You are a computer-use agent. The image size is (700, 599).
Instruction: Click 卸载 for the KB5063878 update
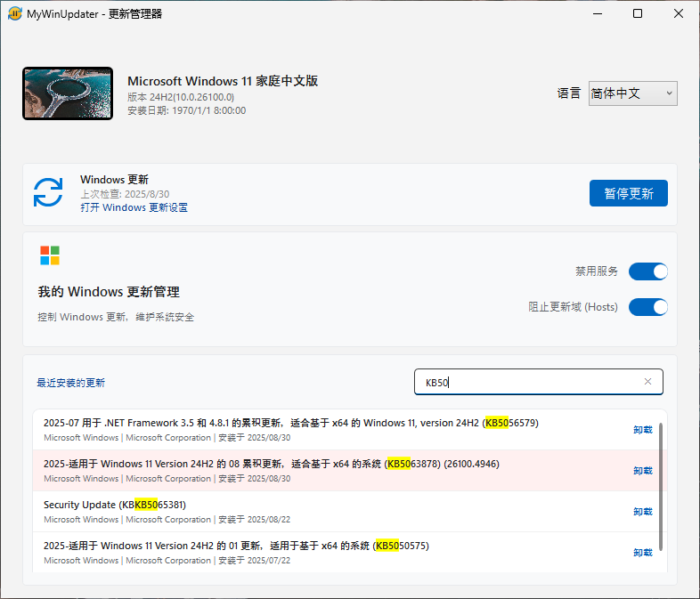click(643, 471)
